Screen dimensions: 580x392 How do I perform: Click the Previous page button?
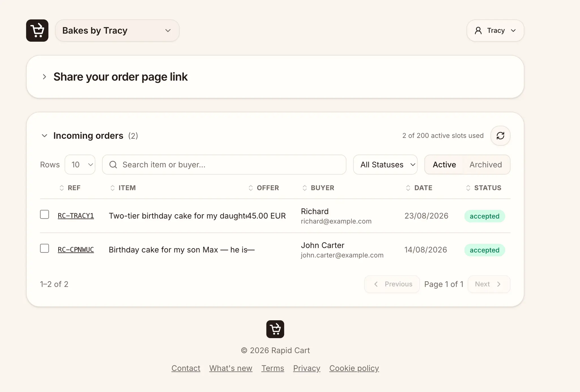392,284
